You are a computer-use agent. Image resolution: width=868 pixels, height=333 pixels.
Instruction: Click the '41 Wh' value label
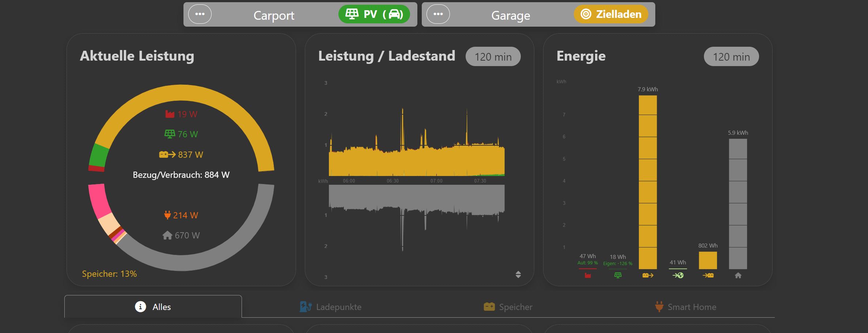[678, 263]
